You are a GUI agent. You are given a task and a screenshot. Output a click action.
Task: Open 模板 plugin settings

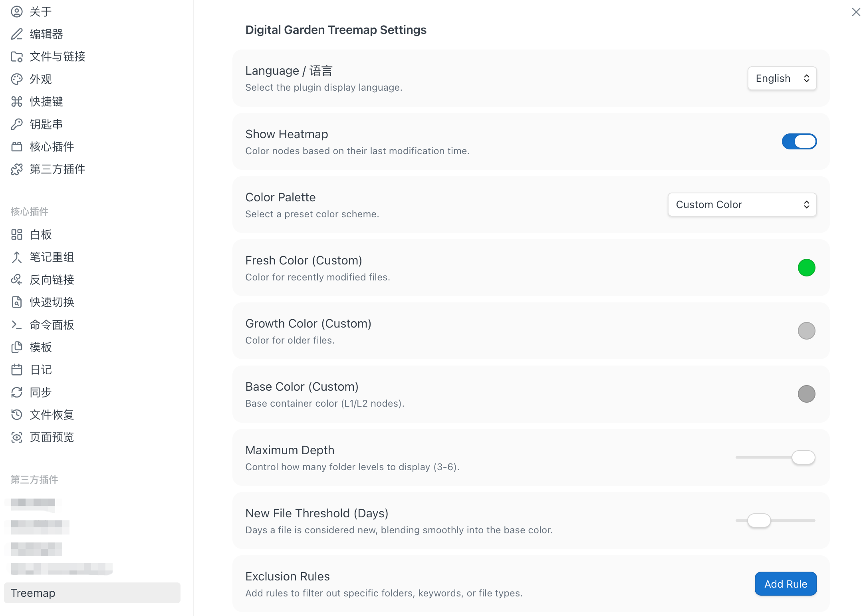click(92, 347)
